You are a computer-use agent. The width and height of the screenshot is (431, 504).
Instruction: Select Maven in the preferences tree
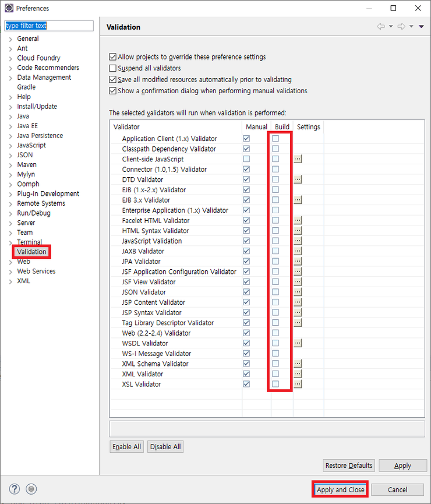click(x=27, y=165)
